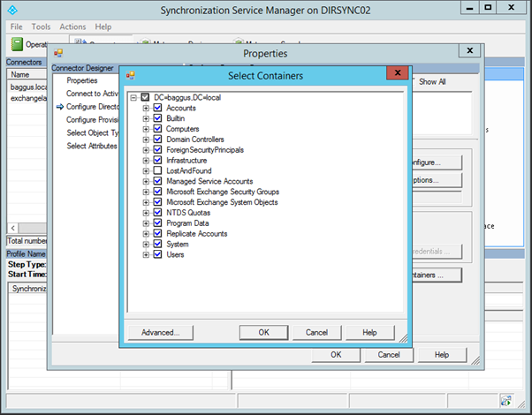Expand the Domain Controllers node
This screenshot has height=415, width=532.
(x=146, y=140)
